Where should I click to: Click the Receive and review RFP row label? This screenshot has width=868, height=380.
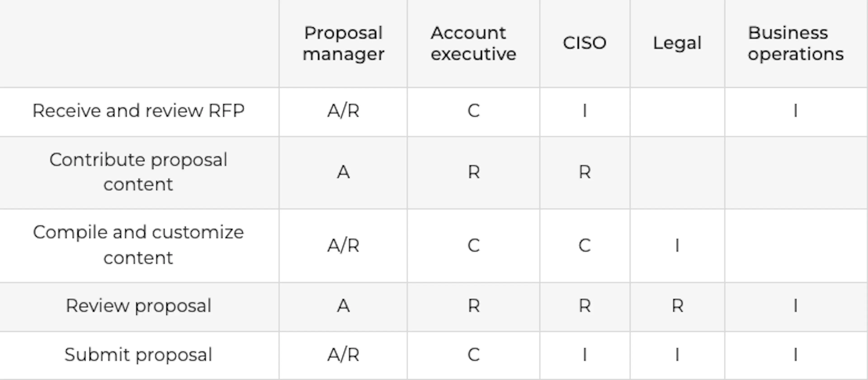[x=139, y=111]
